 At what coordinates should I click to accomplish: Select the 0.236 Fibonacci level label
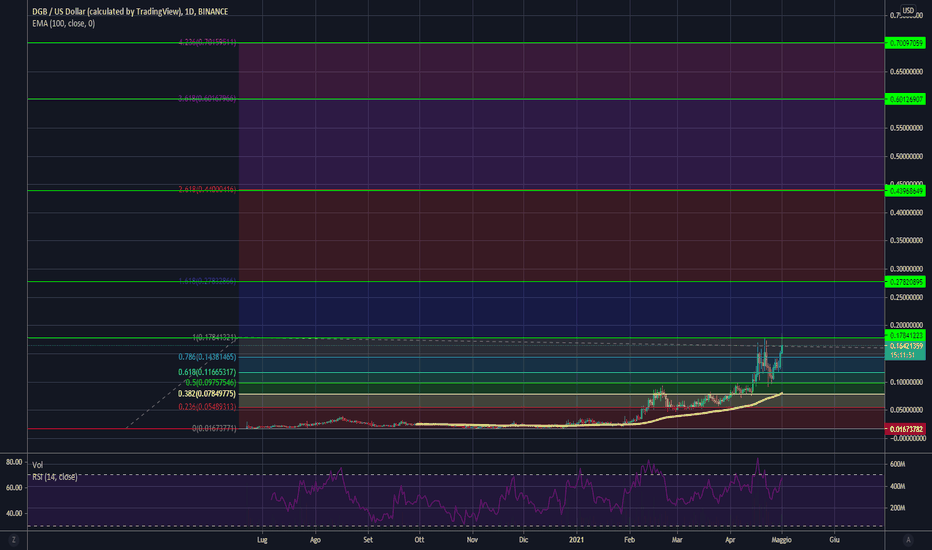click(207, 407)
